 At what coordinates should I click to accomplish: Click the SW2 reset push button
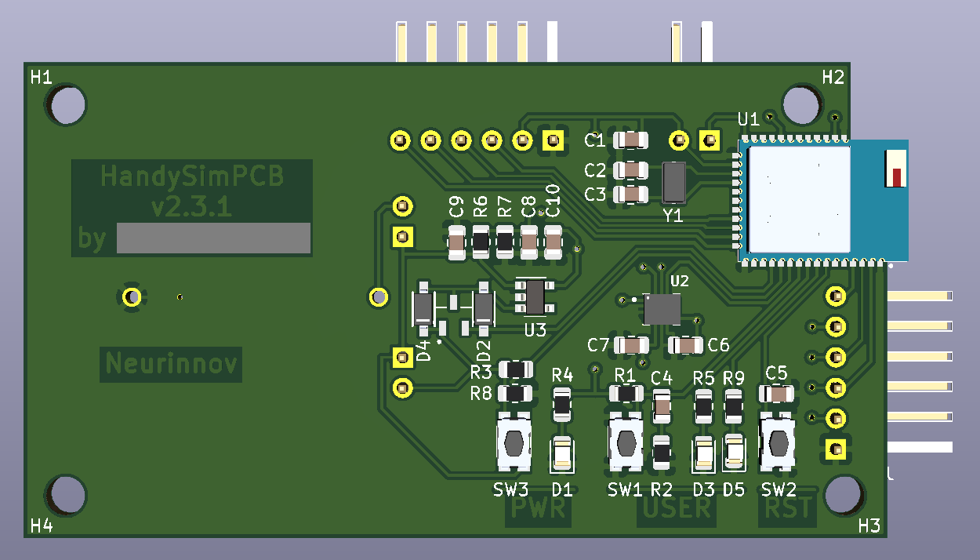click(x=778, y=443)
